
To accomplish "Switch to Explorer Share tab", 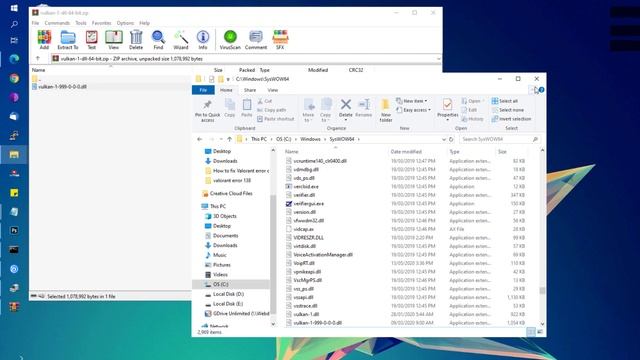I will [x=250, y=90].
